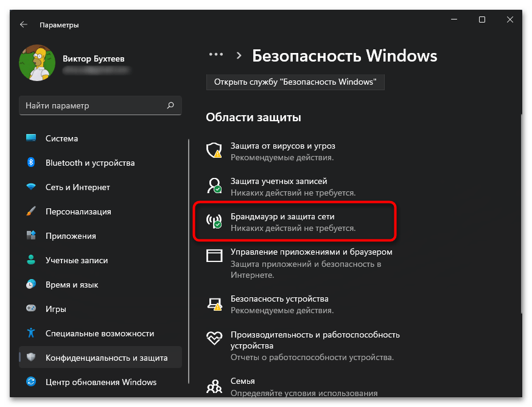
Task: Click the Система monitor icon
Action: tap(31, 138)
